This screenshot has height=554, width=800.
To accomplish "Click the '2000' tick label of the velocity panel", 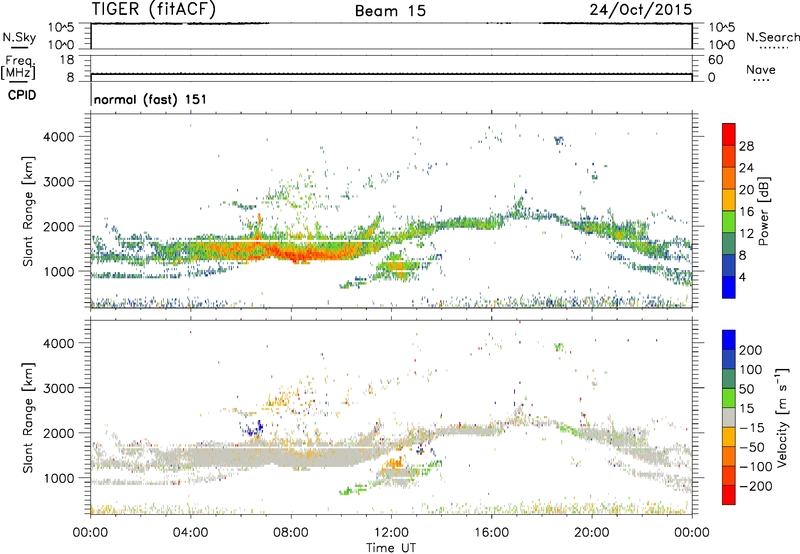I will click(58, 433).
